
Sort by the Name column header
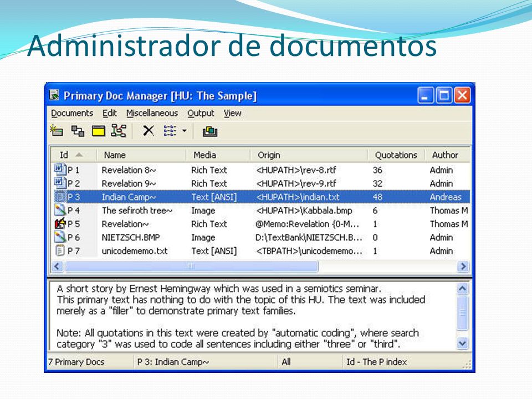click(141, 155)
